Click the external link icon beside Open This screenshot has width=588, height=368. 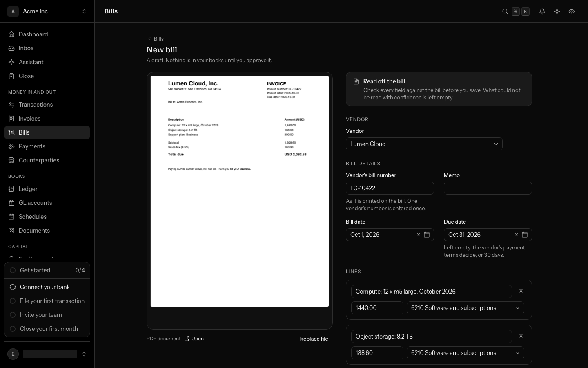pos(187,339)
